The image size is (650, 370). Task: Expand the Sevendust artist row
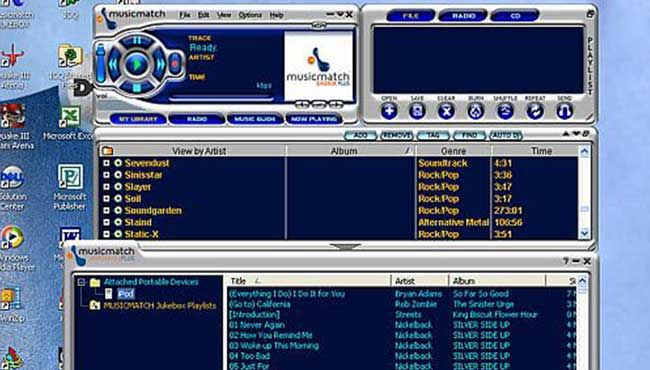click(x=107, y=163)
